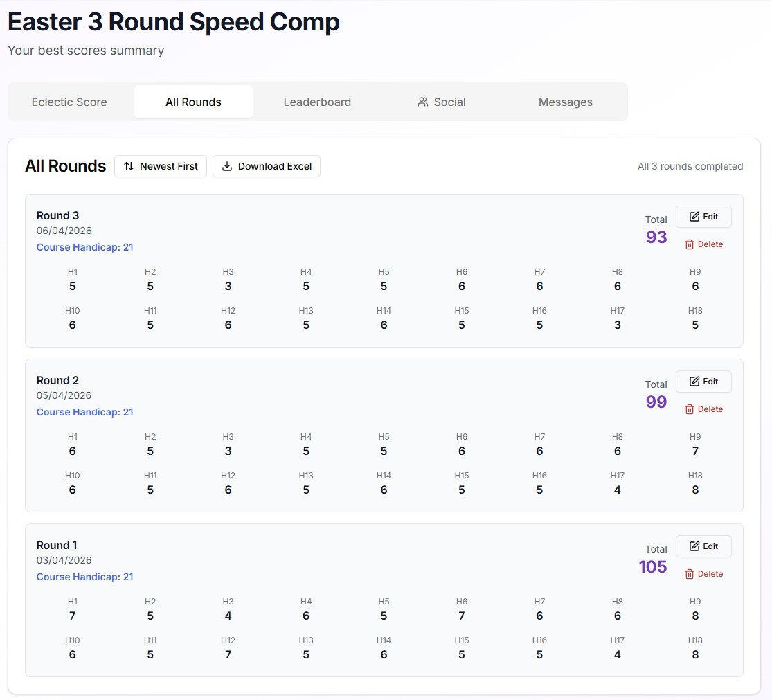Delete Round 2
Viewport: 772px width, 700px height.
[703, 409]
